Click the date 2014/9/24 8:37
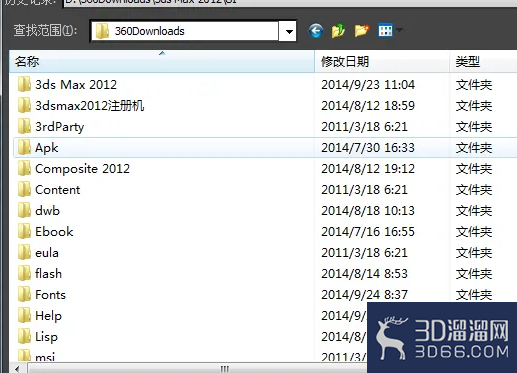This screenshot has height=373, width=517. pos(364,295)
